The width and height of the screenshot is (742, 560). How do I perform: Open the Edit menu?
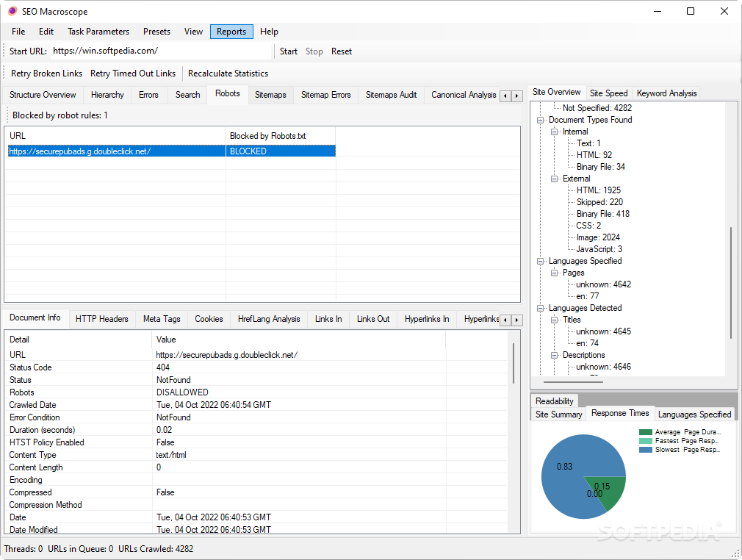(x=46, y=32)
